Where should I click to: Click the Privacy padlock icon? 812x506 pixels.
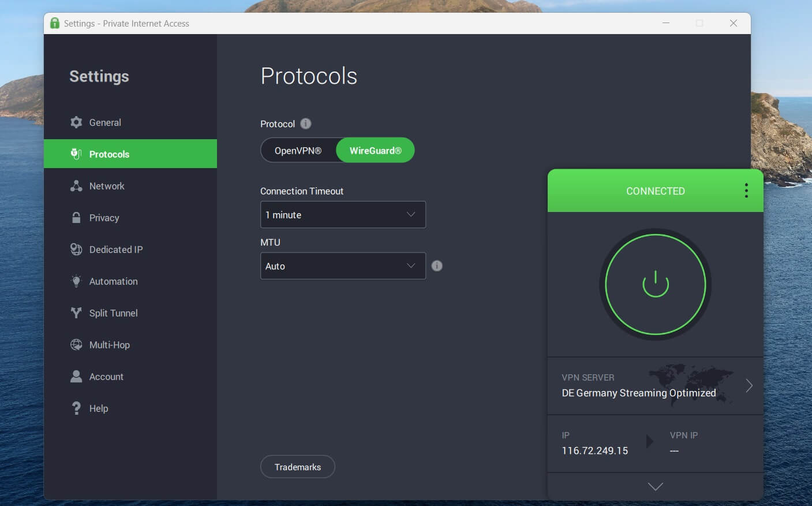[76, 218]
